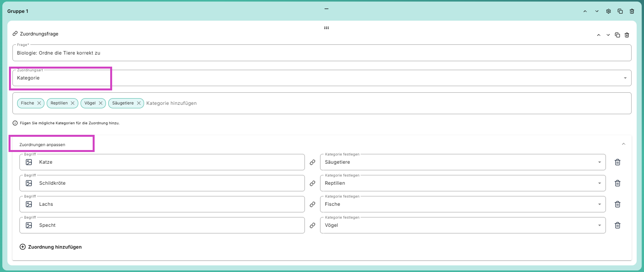Screen dimensions: 644x272
Task: Delete Gruppe 1 with the trash icon
Action: click(x=632, y=11)
